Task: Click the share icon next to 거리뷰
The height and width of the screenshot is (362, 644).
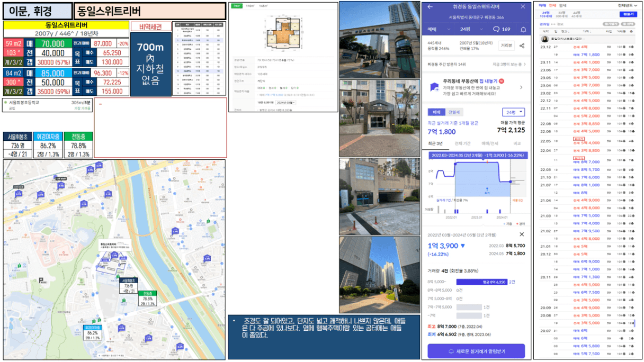Action: click(x=522, y=46)
